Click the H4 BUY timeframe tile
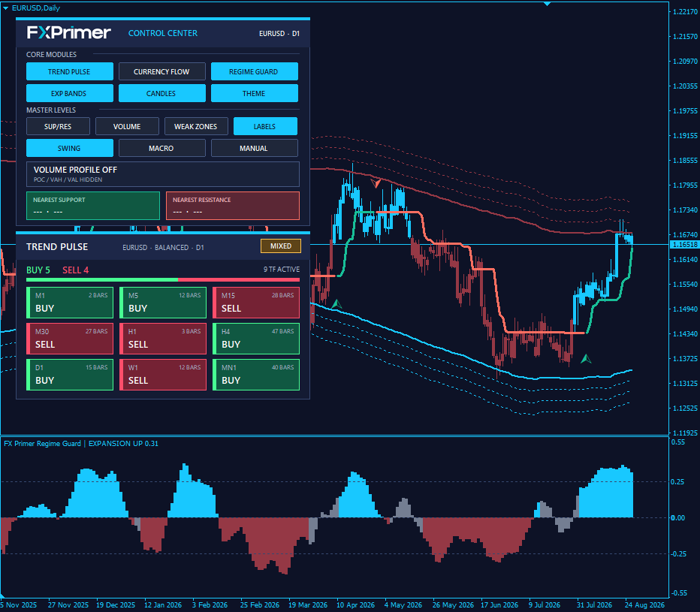Image resolution: width=700 pixels, height=612 pixels. (256, 339)
